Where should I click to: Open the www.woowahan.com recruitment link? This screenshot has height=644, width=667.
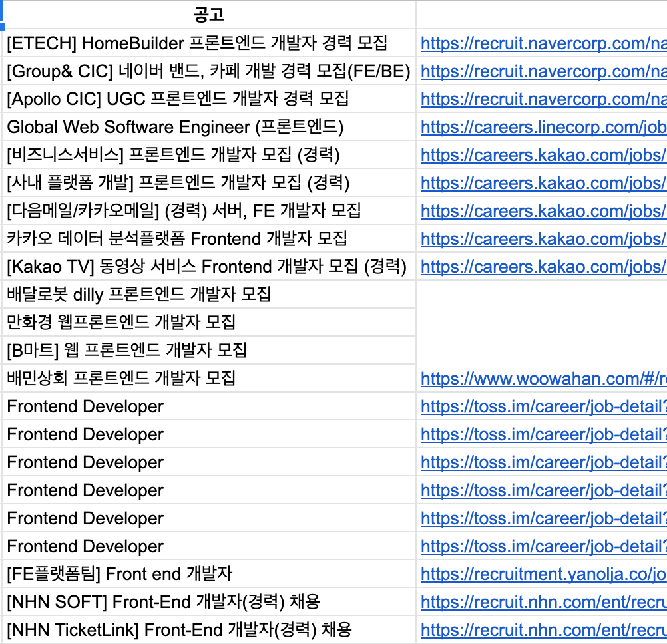(x=544, y=379)
